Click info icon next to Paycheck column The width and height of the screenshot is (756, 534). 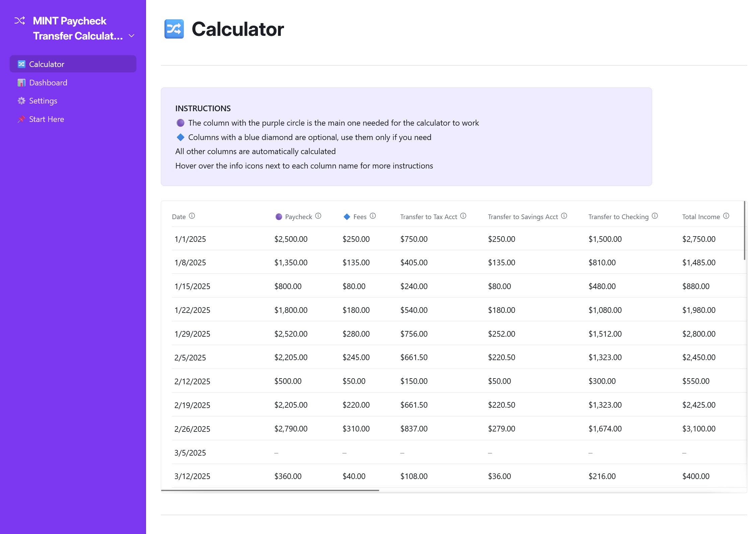coord(318,216)
